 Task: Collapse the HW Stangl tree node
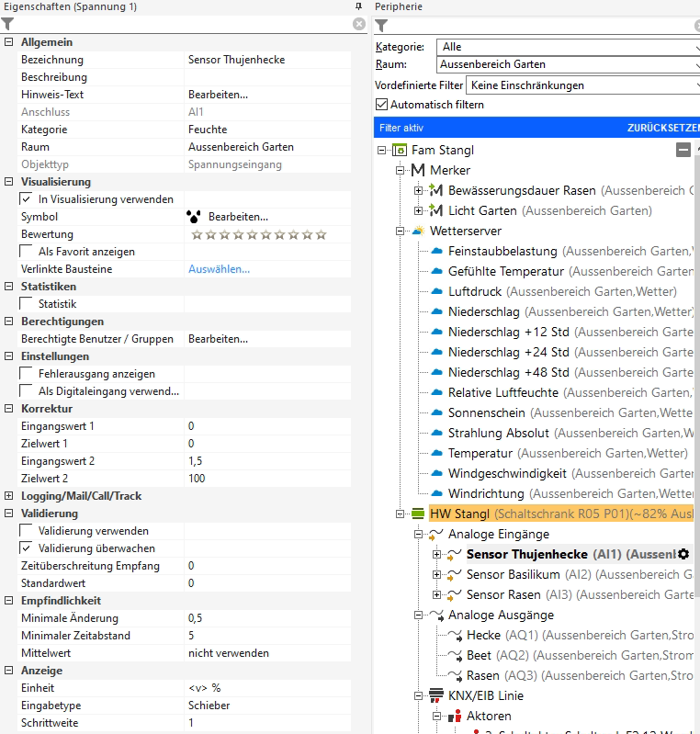(x=400, y=514)
